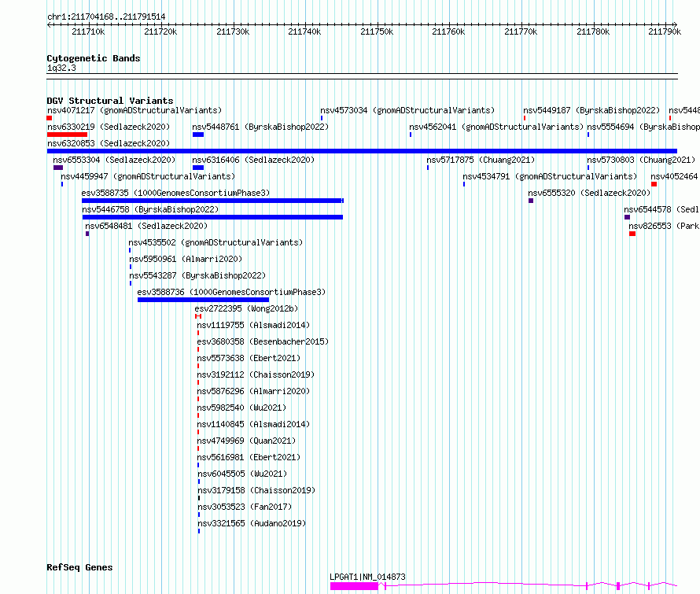Click the 211750k ruler position label

(x=377, y=31)
